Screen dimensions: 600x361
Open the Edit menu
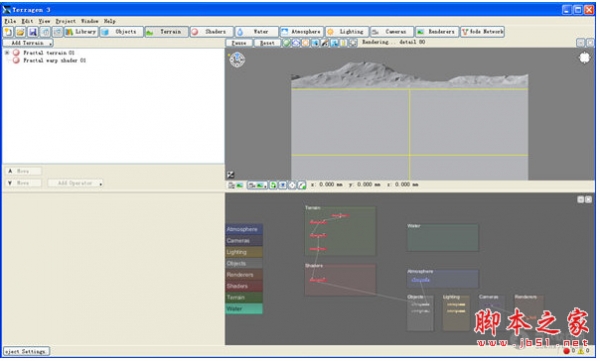pos(27,21)
